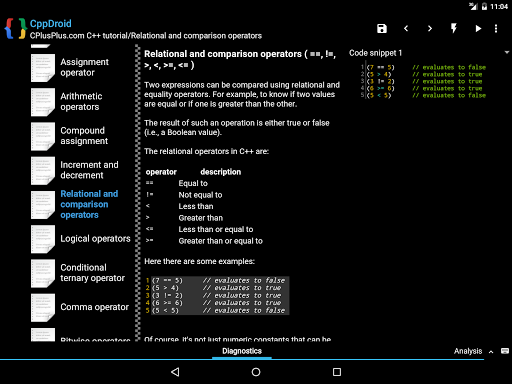Save the file with floppy icon
The width and height of the screenshot is (512, 384).
[382, 29]
